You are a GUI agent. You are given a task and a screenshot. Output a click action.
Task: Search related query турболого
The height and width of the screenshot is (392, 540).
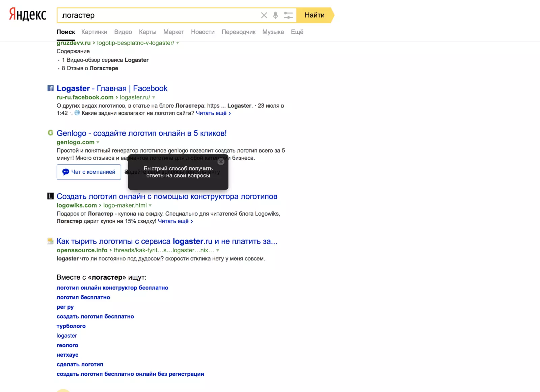pyautogui.click(x=71, y=326)
